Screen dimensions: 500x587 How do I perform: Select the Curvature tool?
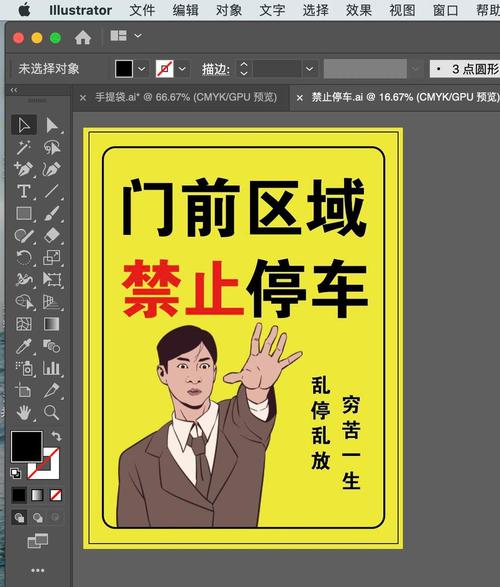pos(52,169)
